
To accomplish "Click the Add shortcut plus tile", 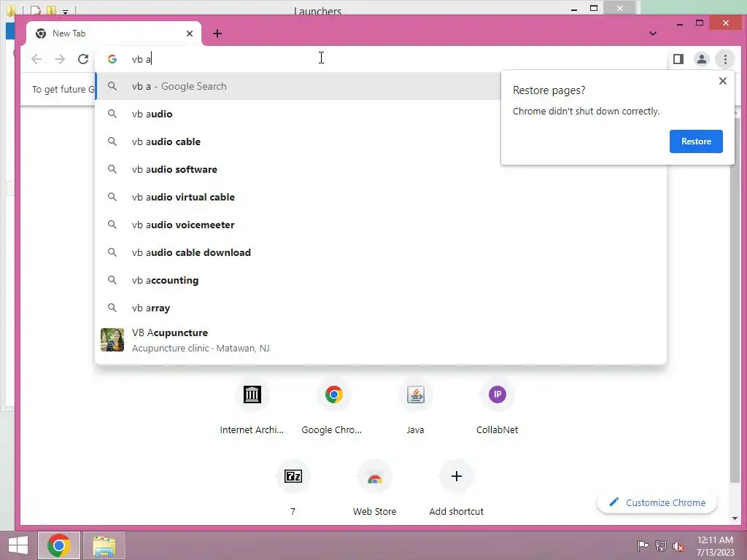I will (x=457, y=489).
